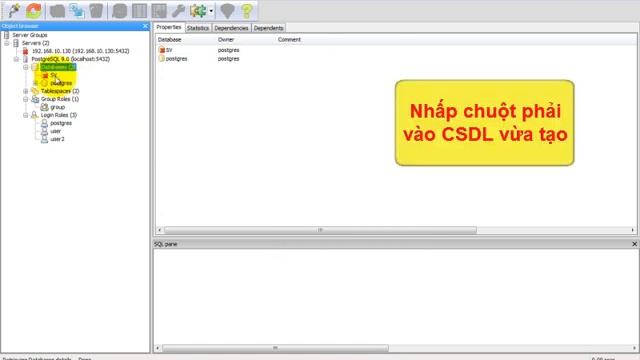Click the Filtered data view icon
Viewport: 640px width, 360px height.
159,11
